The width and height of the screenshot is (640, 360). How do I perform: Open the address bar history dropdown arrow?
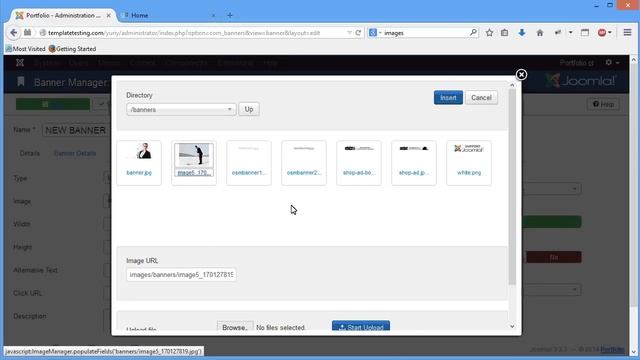tap(349, 33)
